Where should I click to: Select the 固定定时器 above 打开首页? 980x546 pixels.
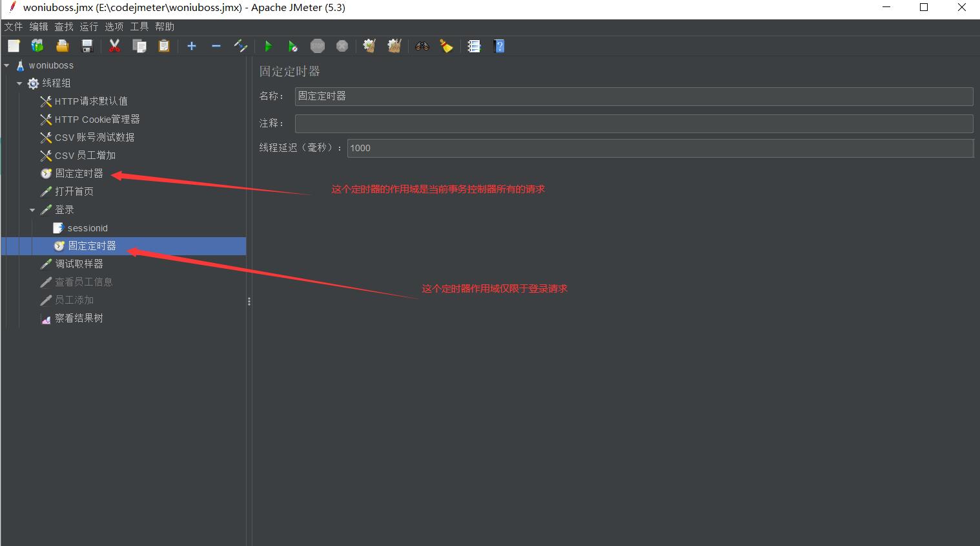tap(79, 174)
